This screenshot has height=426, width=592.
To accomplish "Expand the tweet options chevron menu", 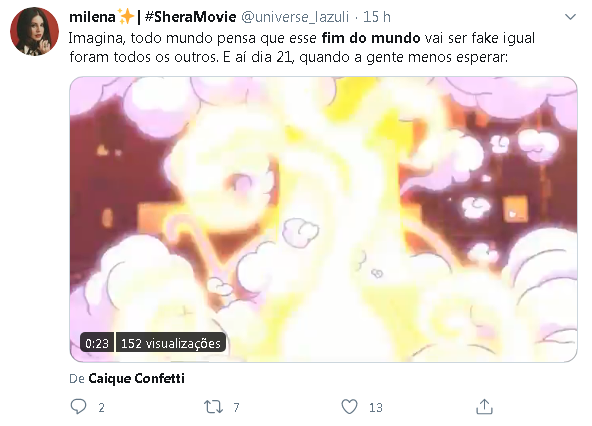I will click(x=570, y=17).
